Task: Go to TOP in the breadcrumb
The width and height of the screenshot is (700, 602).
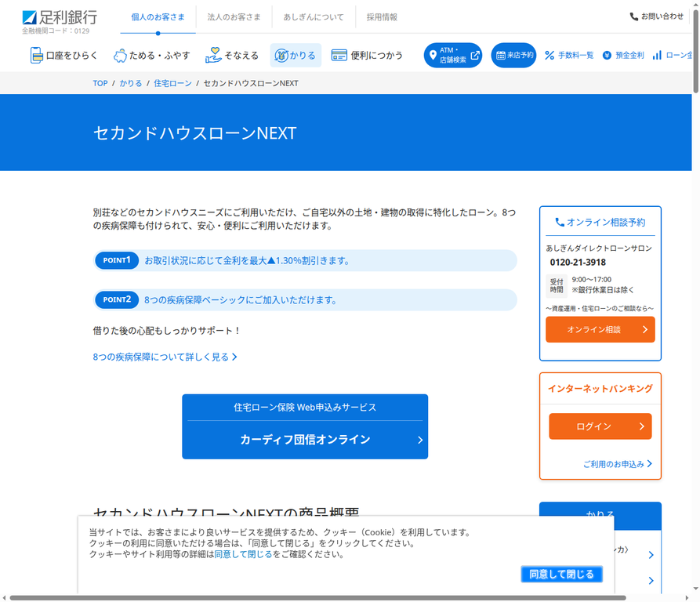Action: pyautogui.click(x=100, y=83)
